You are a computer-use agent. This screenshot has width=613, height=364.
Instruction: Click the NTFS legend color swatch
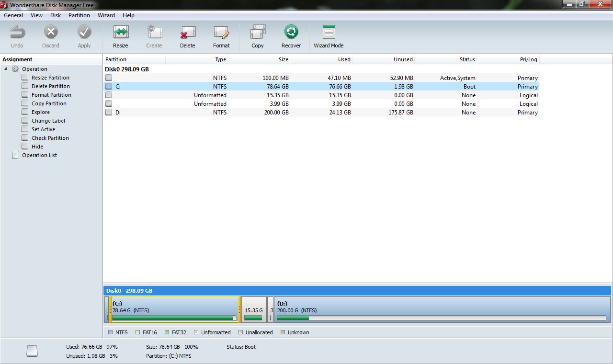pyautogui.click(x=110, y=332)
